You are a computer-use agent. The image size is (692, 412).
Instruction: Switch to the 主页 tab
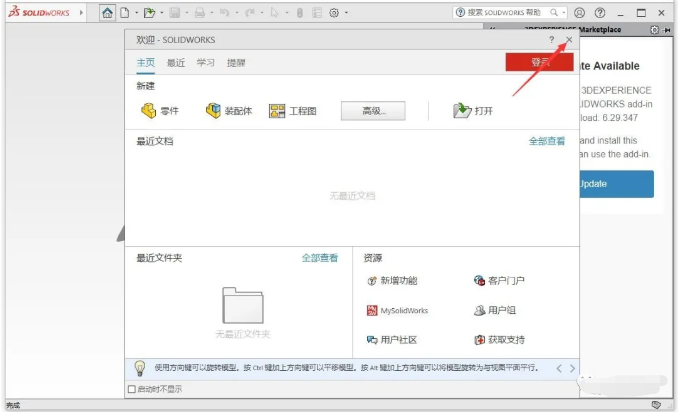[146, 62]
